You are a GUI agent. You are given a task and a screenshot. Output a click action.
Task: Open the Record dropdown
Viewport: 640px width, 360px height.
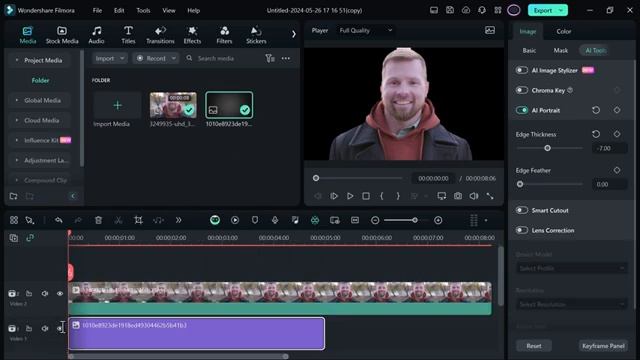point(156,58)
